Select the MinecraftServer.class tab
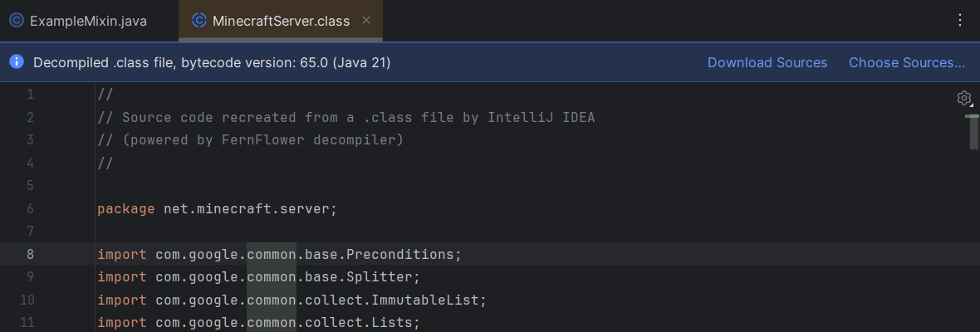This screenshot has height=332, width=980. click(281, 21)
